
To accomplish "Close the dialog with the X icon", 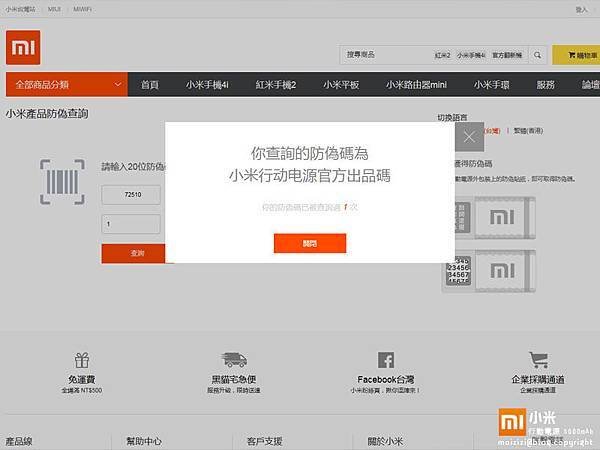I will [470, 137].
